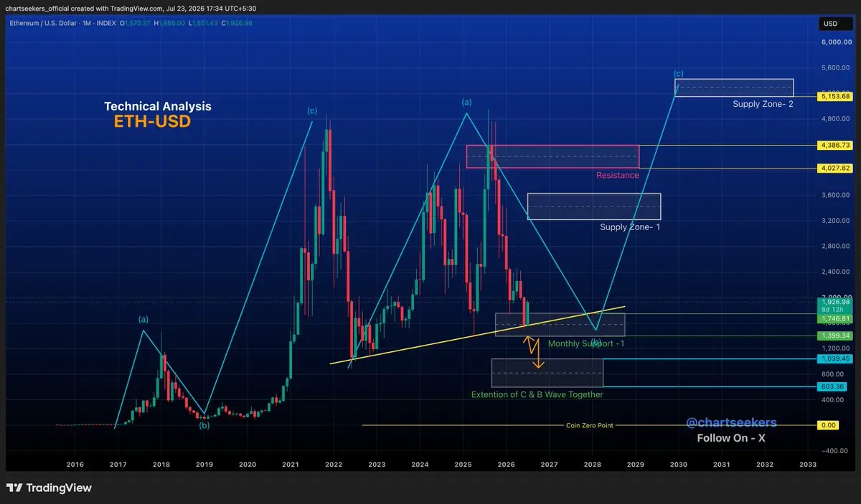Click the 2023 label on the time axis

tap(377, 465)
